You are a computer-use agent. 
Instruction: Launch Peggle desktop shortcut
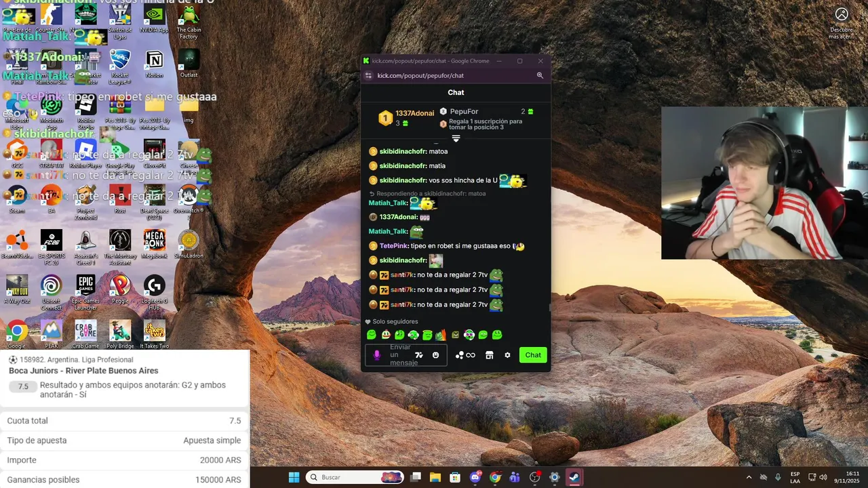coord(120,290)
